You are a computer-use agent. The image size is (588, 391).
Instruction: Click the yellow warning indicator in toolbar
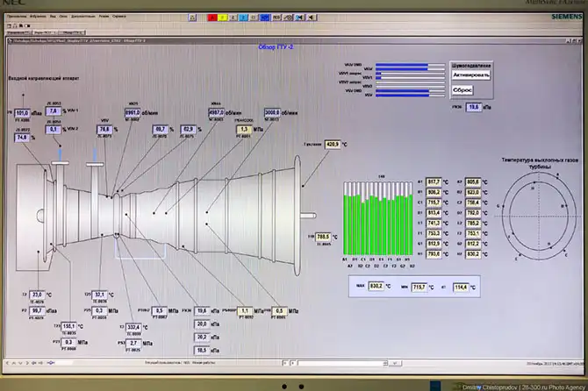click(x=224, y=17)
